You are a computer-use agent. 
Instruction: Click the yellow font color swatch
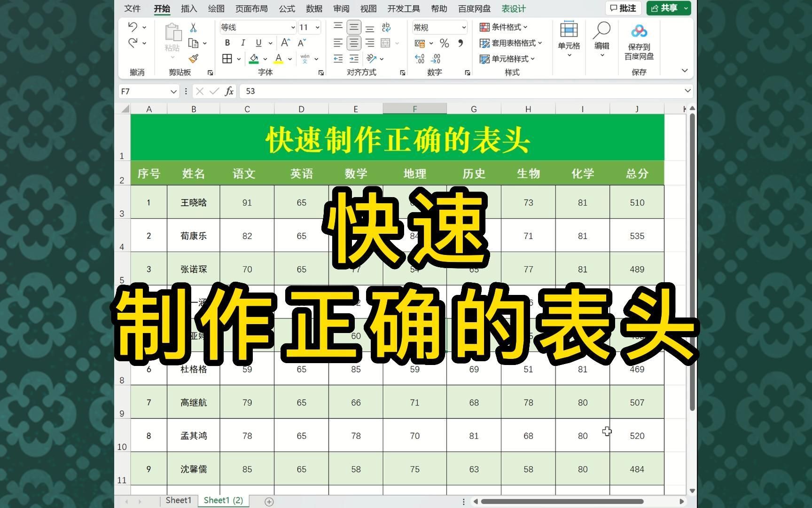coord(279,59)
